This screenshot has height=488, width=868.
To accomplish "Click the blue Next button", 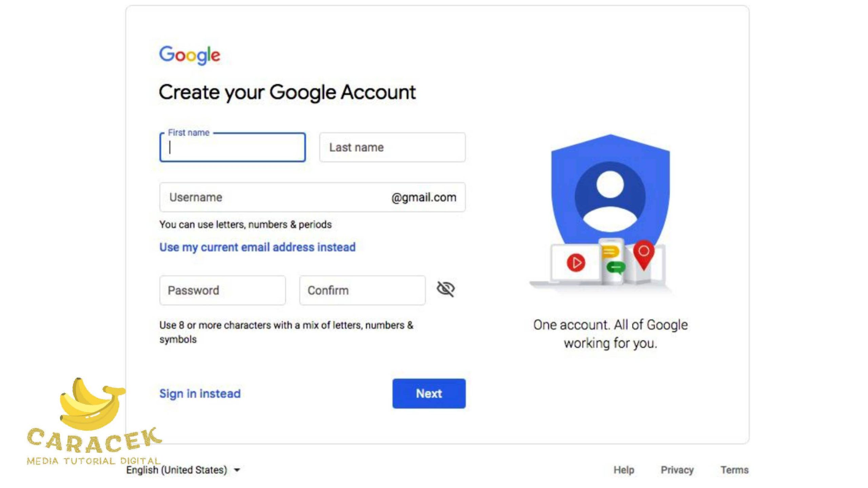I will [x=429, y=393].
